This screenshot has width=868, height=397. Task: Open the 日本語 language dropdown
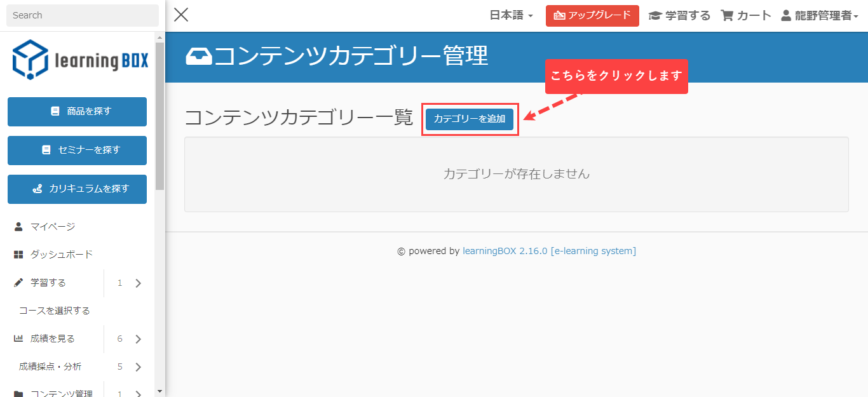511,16
